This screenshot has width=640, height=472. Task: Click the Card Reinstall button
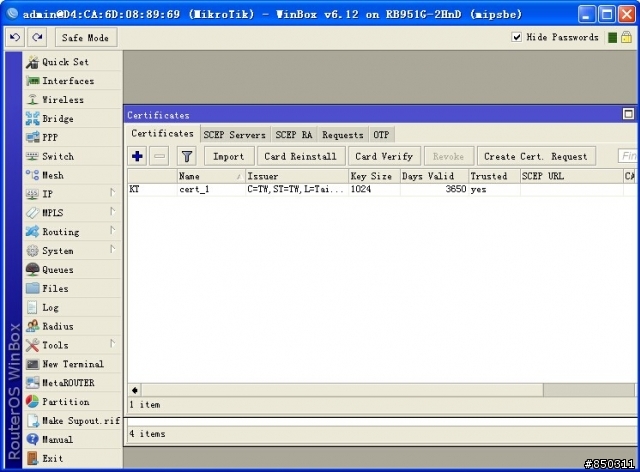point(301,156)
